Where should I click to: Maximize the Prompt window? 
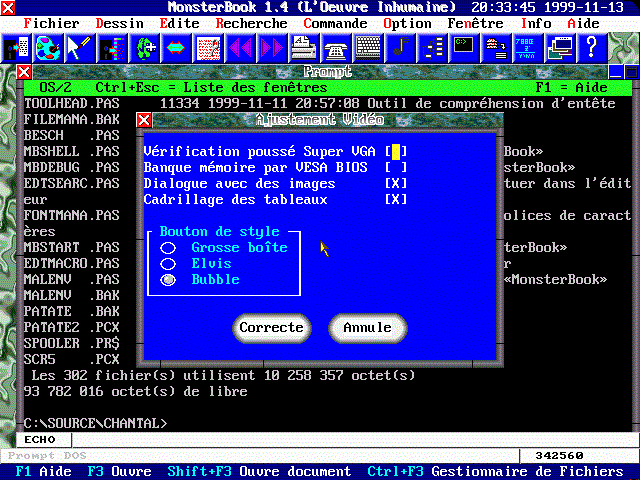(631, 72)
